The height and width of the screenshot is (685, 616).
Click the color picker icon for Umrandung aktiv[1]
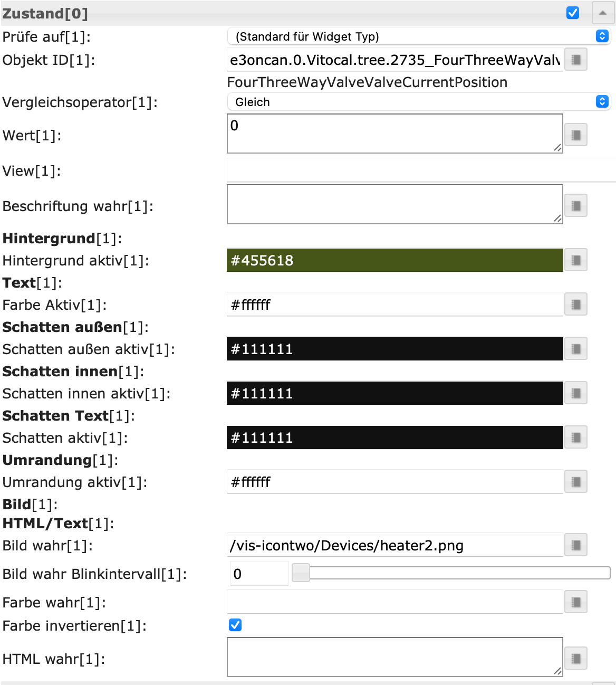[x=576, y=482]
